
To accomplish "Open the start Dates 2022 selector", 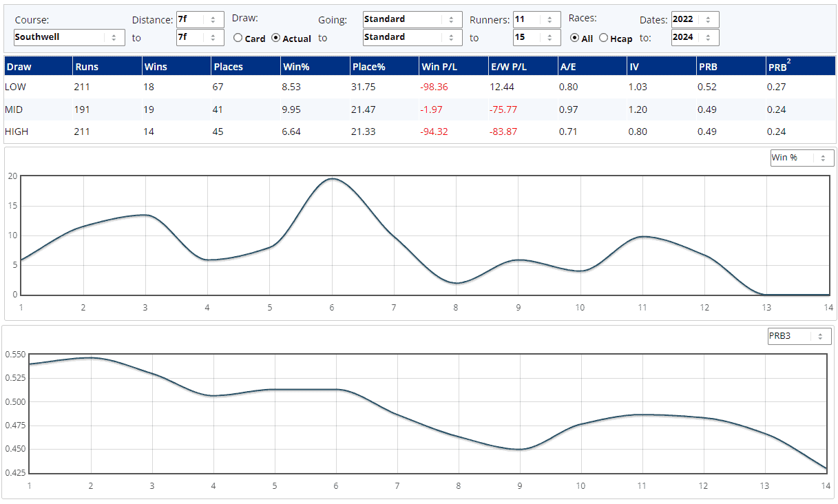I will pyautogui.click(x=695, y=19).
